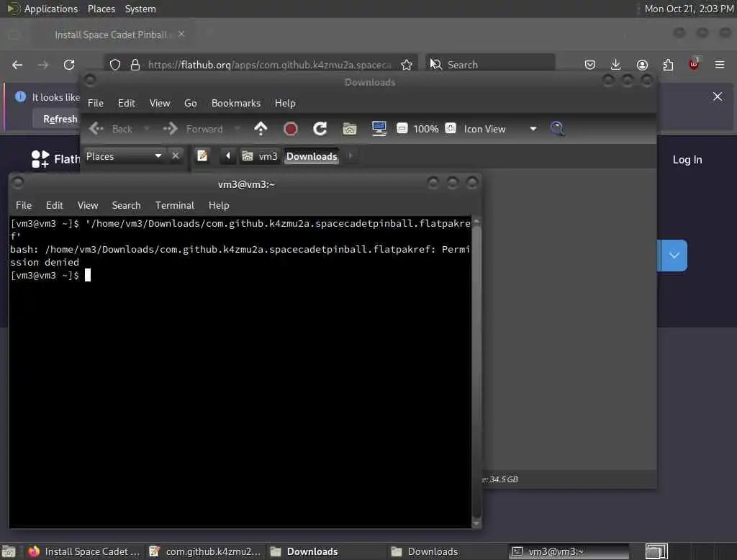Image resolution: width=737 pixels, height=560 pixels.
Task: Zoom out with the minus icon
Action: click(x=402, y=128)
